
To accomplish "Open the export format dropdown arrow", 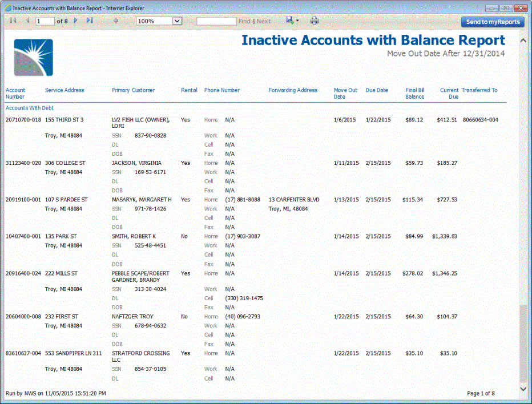I will tap(297, 21).
